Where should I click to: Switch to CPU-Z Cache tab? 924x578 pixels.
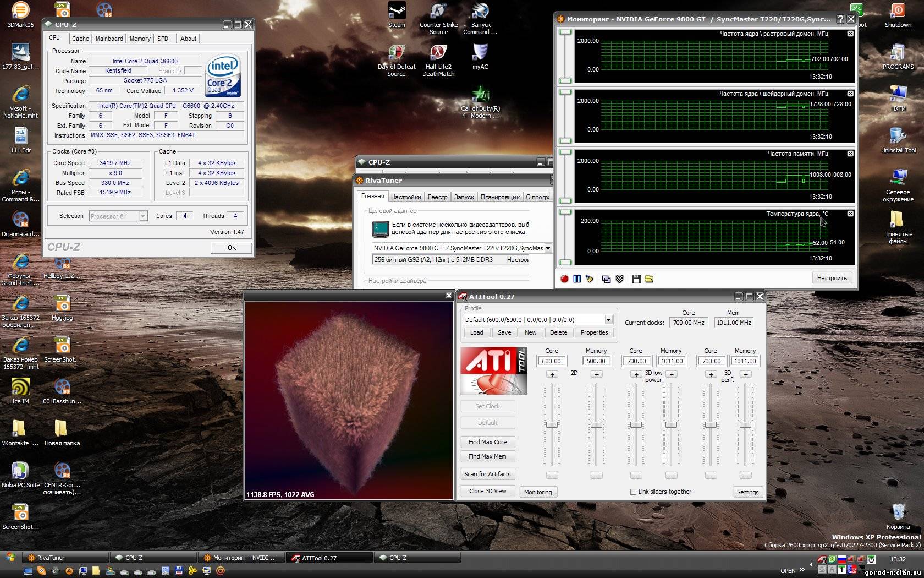coord(80,39)
